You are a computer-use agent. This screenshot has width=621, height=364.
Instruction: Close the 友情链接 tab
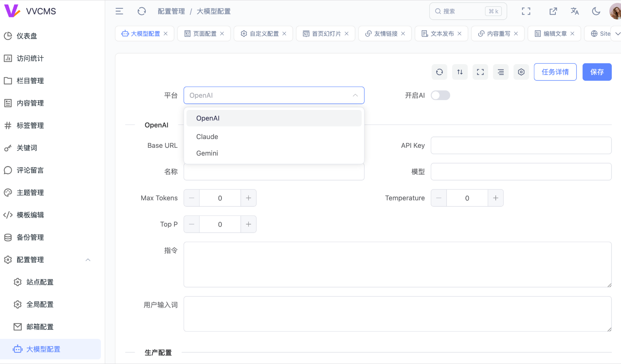coord(403,33)
